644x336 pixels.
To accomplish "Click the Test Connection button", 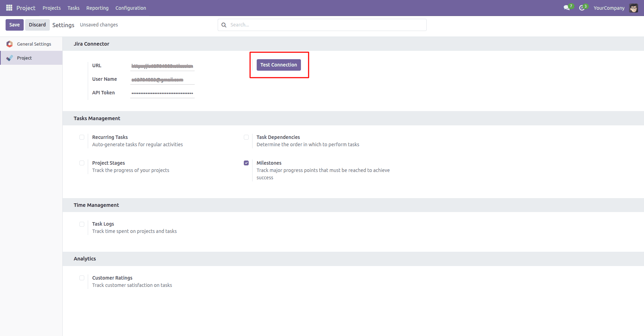I will tap(279, 65).
